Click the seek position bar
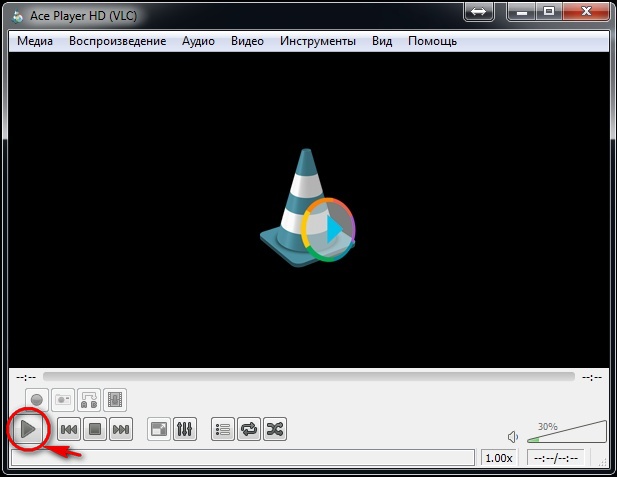 coord(309,377)
